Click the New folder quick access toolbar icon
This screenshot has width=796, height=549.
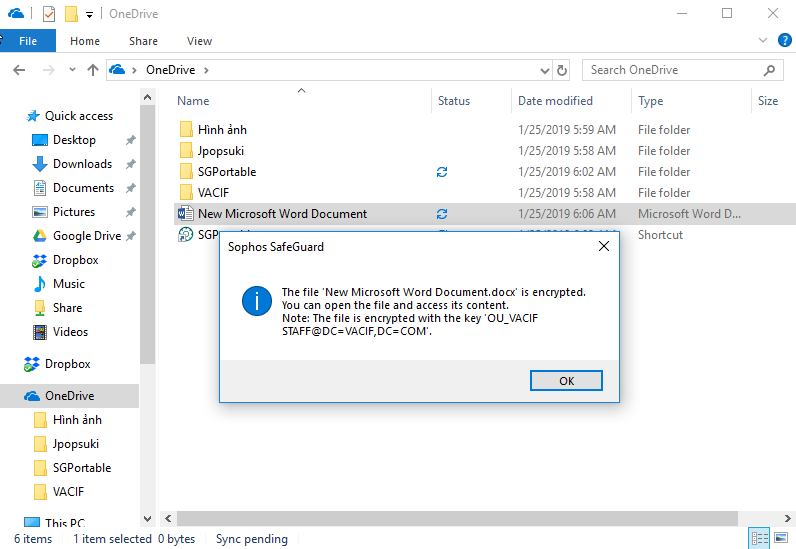tap(71, 14)
